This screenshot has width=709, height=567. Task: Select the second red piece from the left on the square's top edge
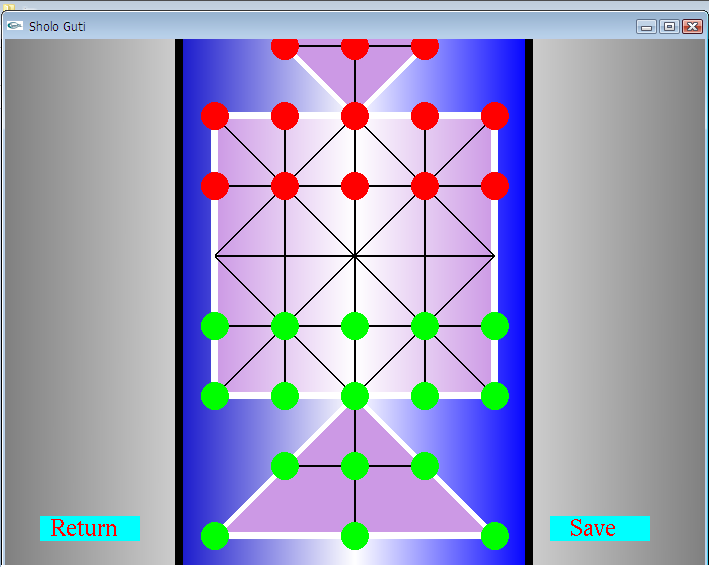pos(285,116)
